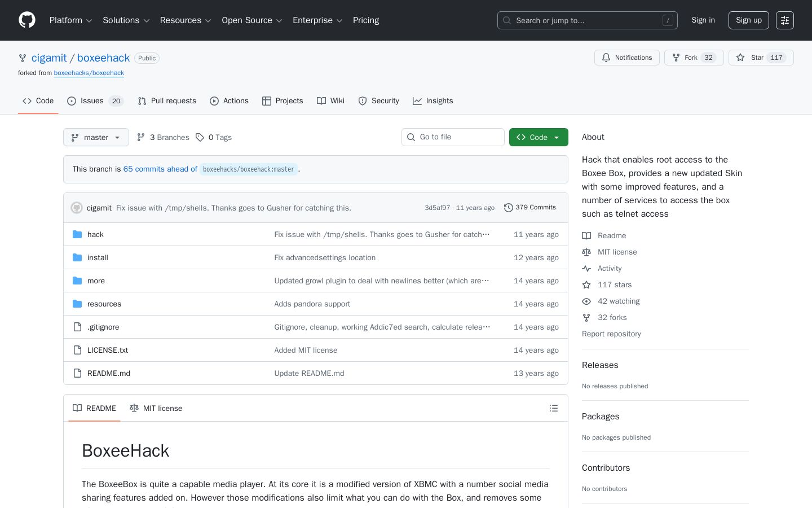Open the cigamit owner profile link
812x508 pixels.
click(49, 58)
